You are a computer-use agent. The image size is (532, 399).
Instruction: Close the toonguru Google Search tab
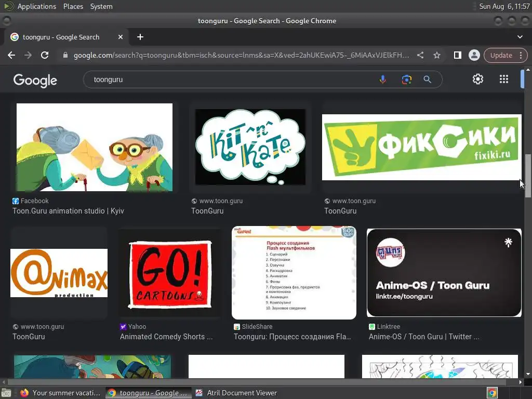click(121, 37)
